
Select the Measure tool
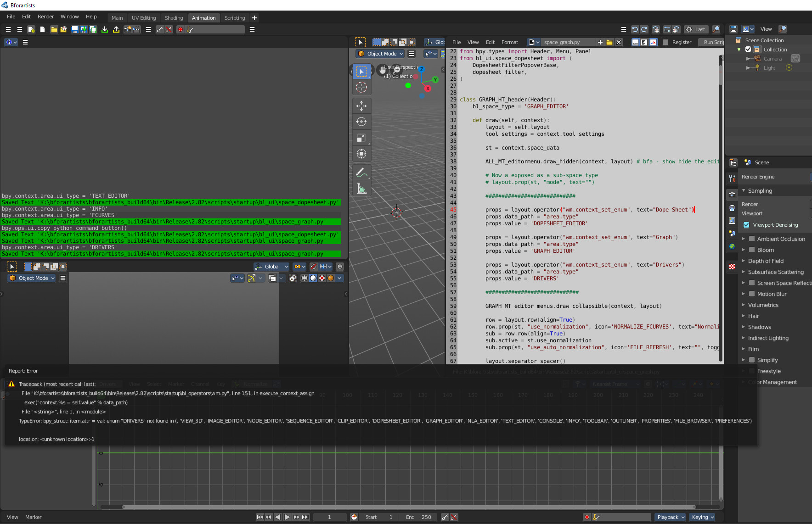[x=361, y=189]
